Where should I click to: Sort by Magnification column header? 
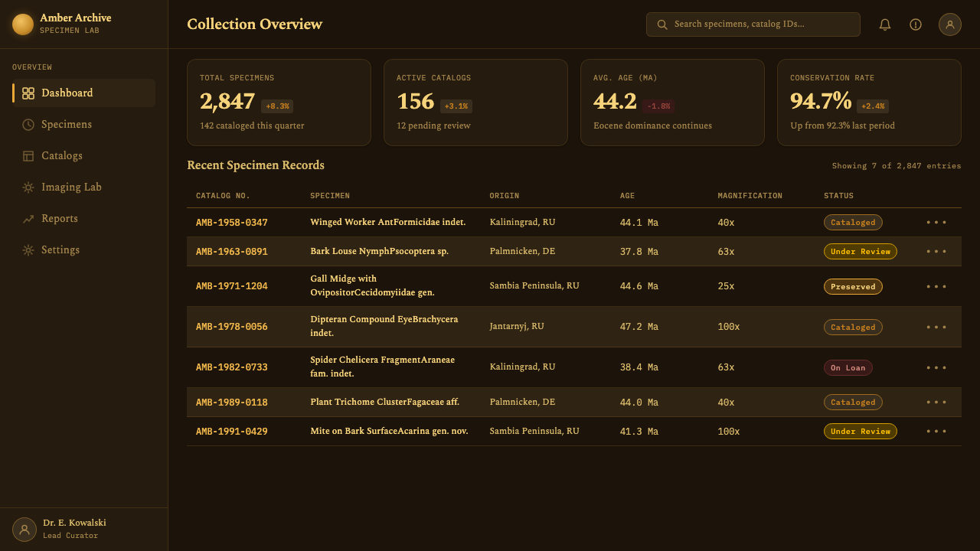click(x=750, y=196)
